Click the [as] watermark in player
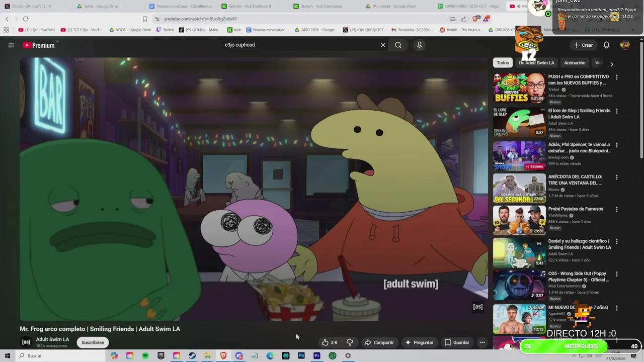The width and height of the screenshot is (644, 362). click(477, 307)
